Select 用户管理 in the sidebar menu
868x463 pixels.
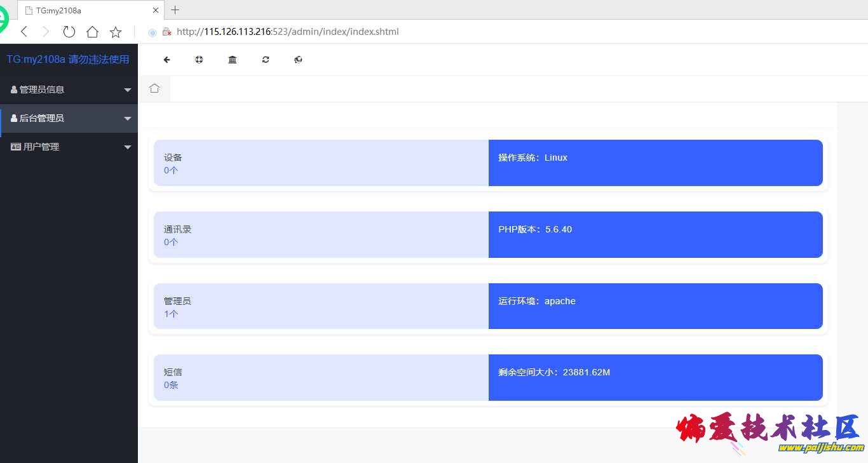point(41,147)
